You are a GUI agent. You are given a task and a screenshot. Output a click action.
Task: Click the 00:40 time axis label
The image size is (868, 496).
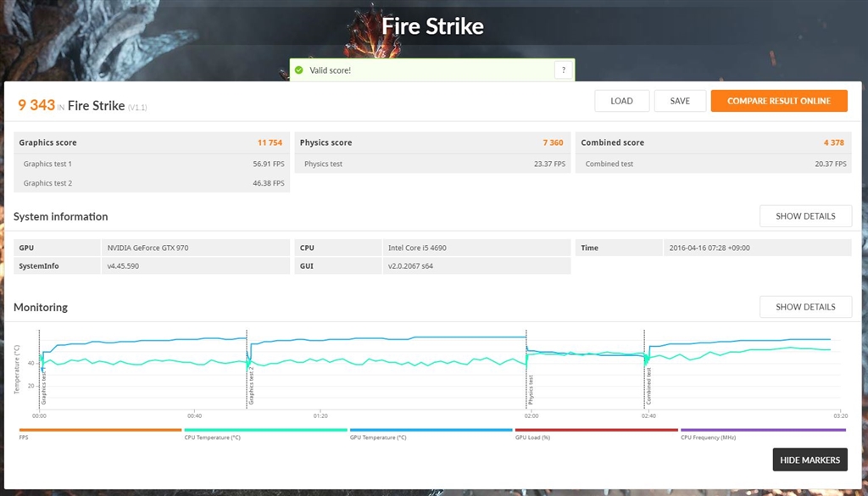[194, 415]
